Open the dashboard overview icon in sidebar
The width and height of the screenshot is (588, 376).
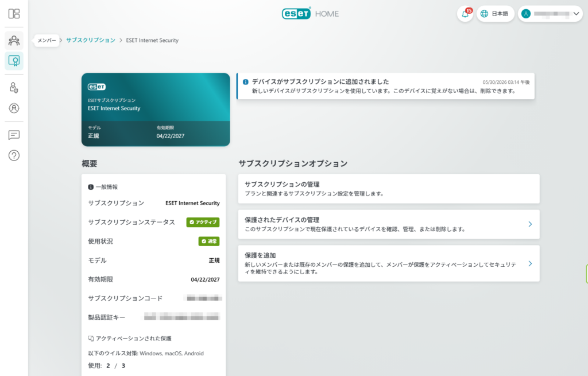click(x=14, y=14)
